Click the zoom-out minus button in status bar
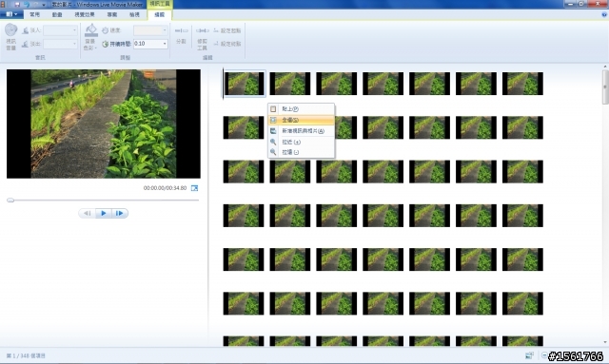This screenshot has height=364, width=609. tap(544, 355)
